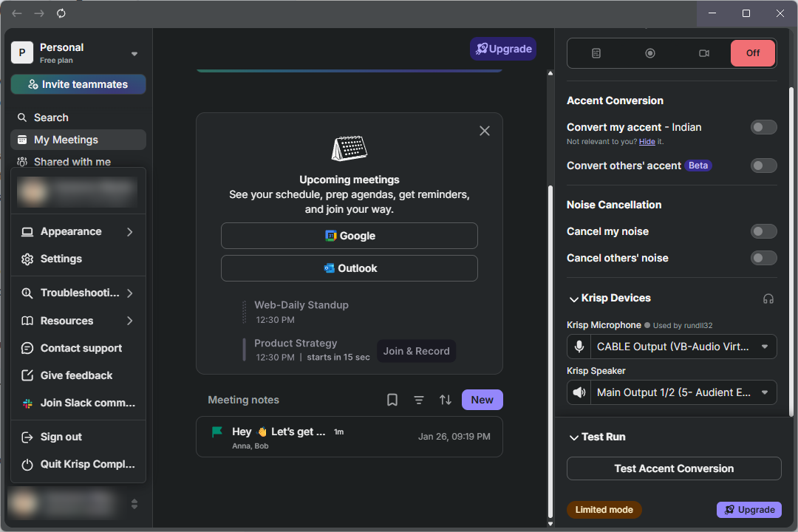Click the Limited mode badge
Image resolution: width=798 pixels, height=532 pixels.
pyautogui.click(x=604, y=510)
